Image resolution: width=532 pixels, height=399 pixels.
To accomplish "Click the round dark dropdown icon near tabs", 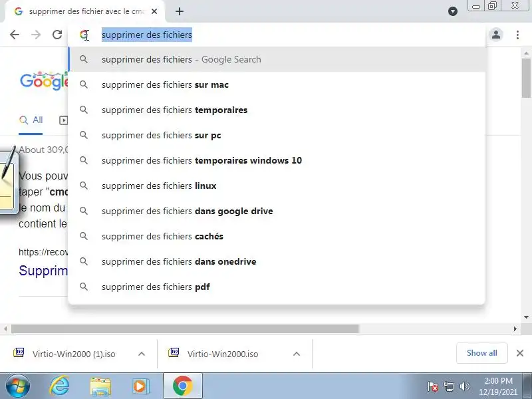I will pyautogui.click(x=453, y=11).
